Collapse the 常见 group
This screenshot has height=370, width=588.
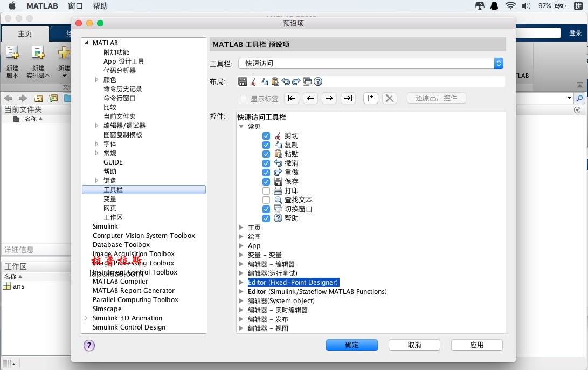pos(241,126)
